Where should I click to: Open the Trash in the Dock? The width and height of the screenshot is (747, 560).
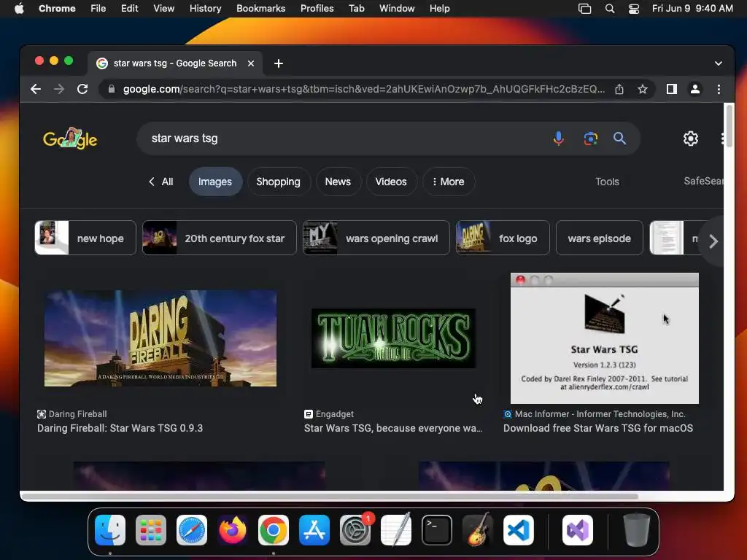(x=636, y=530)
